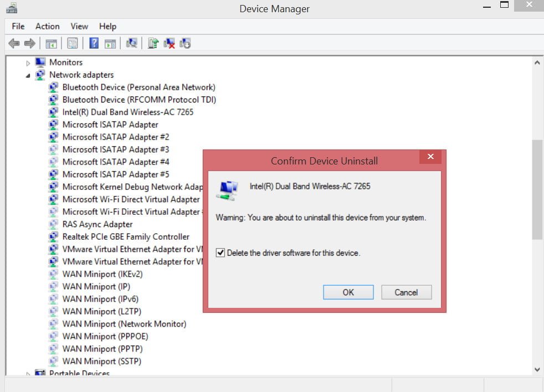Click Scan for hardware changes icon
The width and height of the screenshot is (544, 392).
[x=131, y=43]
